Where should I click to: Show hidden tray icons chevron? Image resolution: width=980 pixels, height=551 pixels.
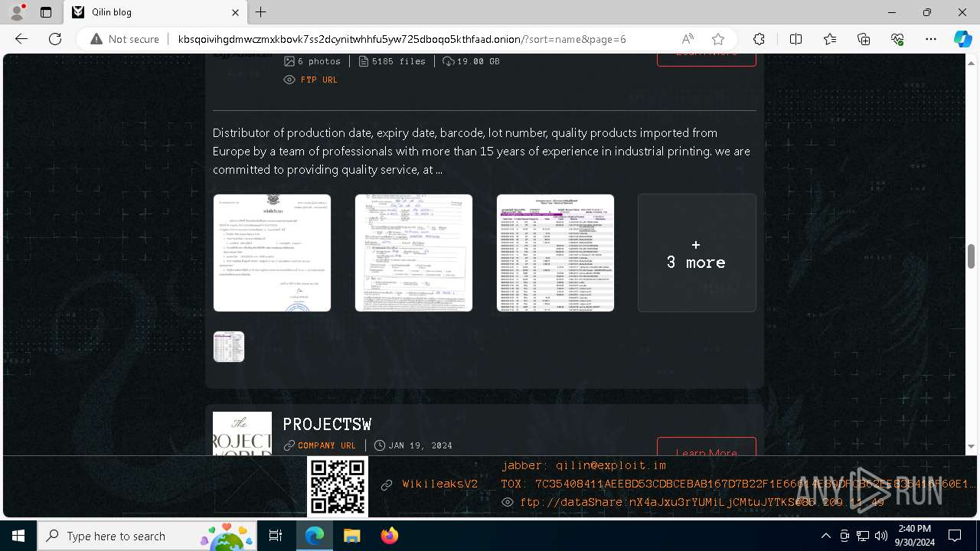pyautogui.click(x=825, y=536)
